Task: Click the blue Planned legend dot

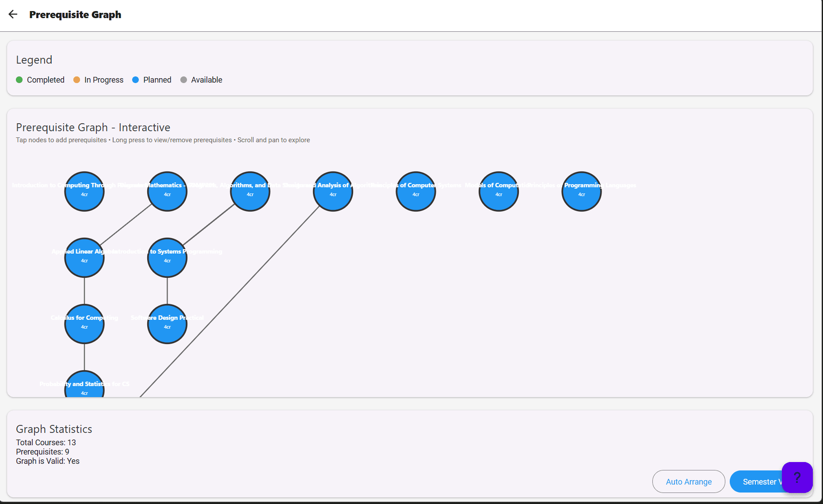Action: [x=136, y=80]
